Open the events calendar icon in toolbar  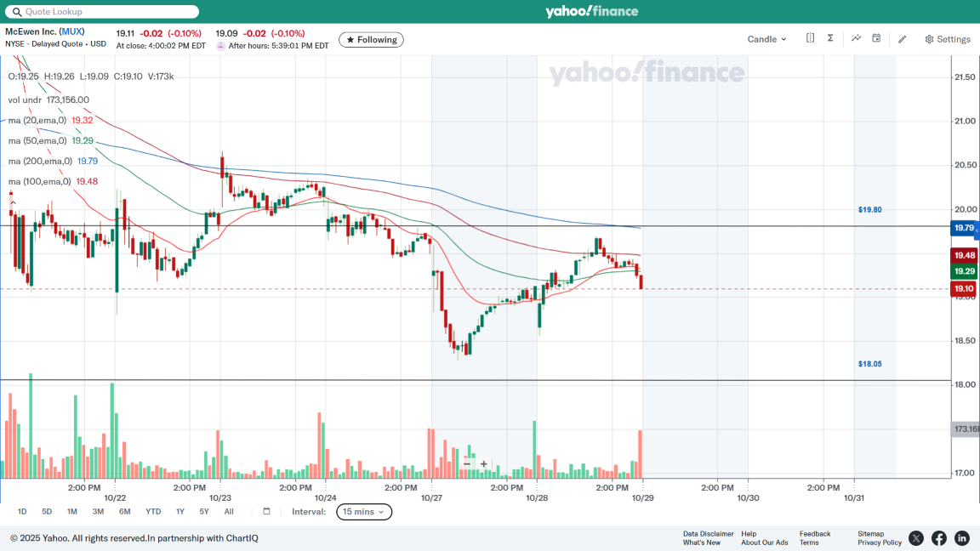tap(876, 38)
